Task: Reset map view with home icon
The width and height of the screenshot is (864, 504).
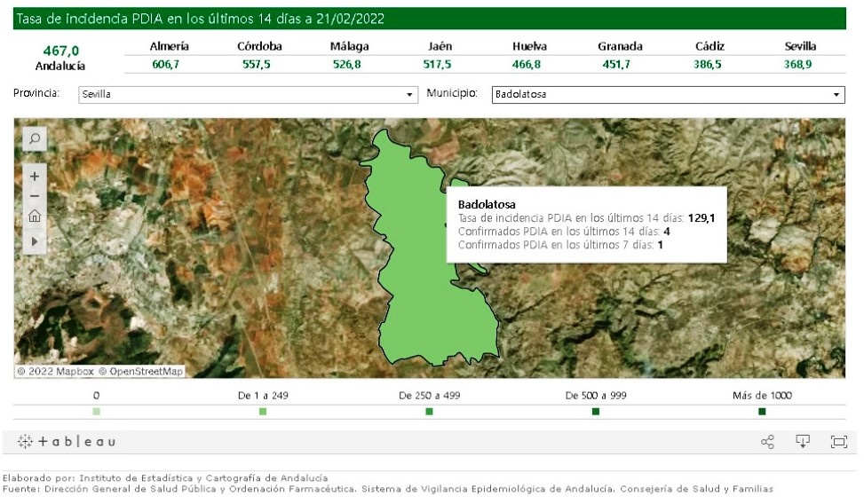Action: point(34,217)
